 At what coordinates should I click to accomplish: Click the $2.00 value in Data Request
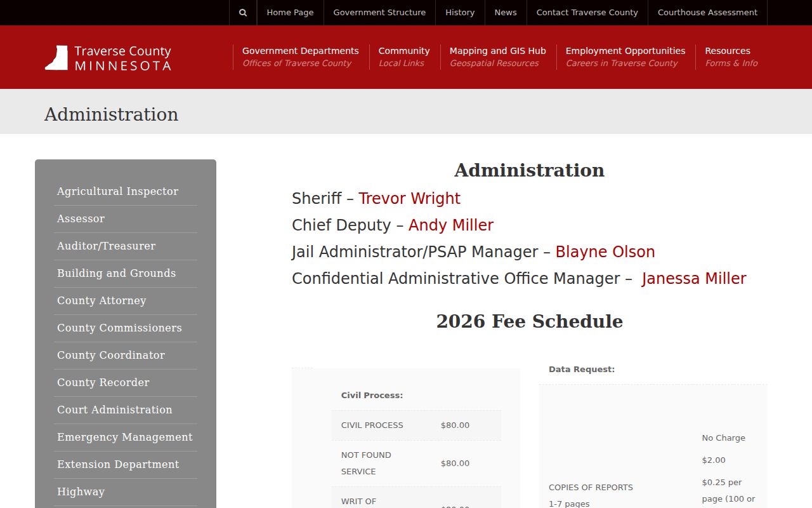pyautogui.click(x=714, y=460)
